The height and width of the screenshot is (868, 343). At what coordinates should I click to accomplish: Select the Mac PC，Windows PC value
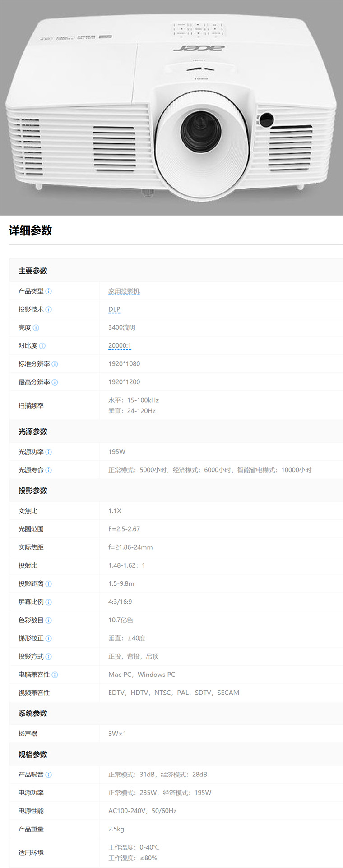(142, 675)
